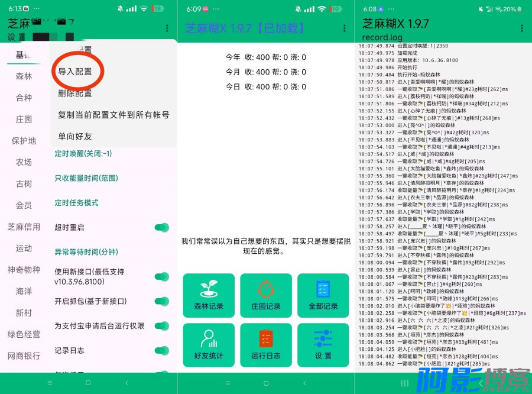This screenshot has width=532, height=394.
Task: Go to the 古树 settings tab
Action: coord(24,184)
